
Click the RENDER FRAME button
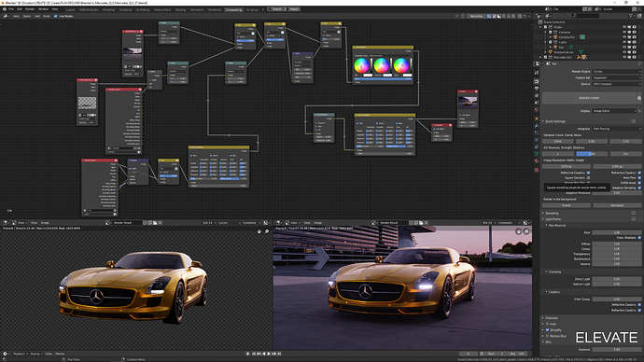[x=589, y=98]
